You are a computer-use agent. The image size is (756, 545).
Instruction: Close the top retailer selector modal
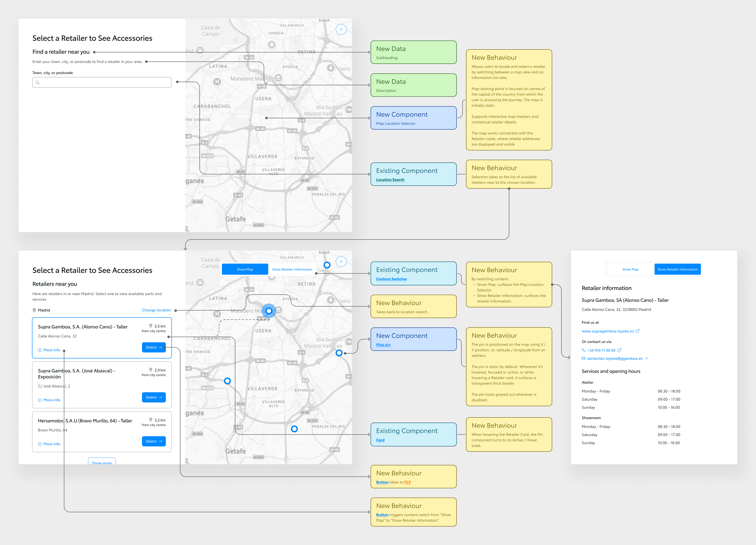pos(341,29)
